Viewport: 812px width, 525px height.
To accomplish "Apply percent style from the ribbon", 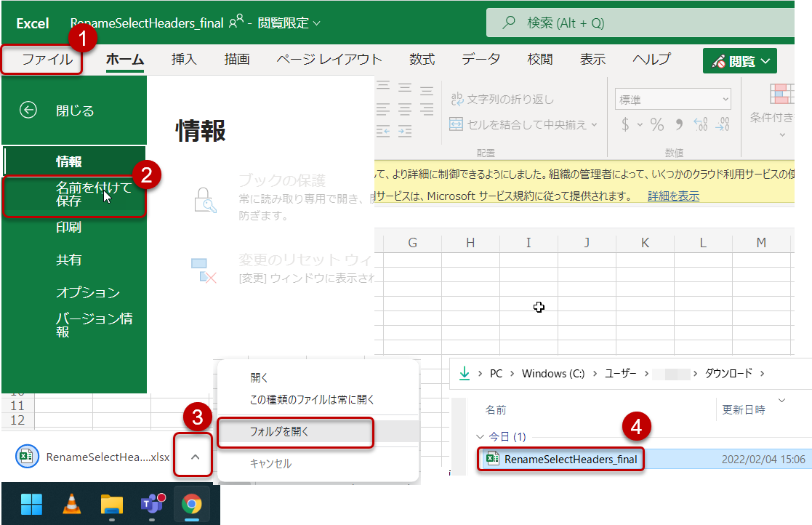I will coord(656,124).
